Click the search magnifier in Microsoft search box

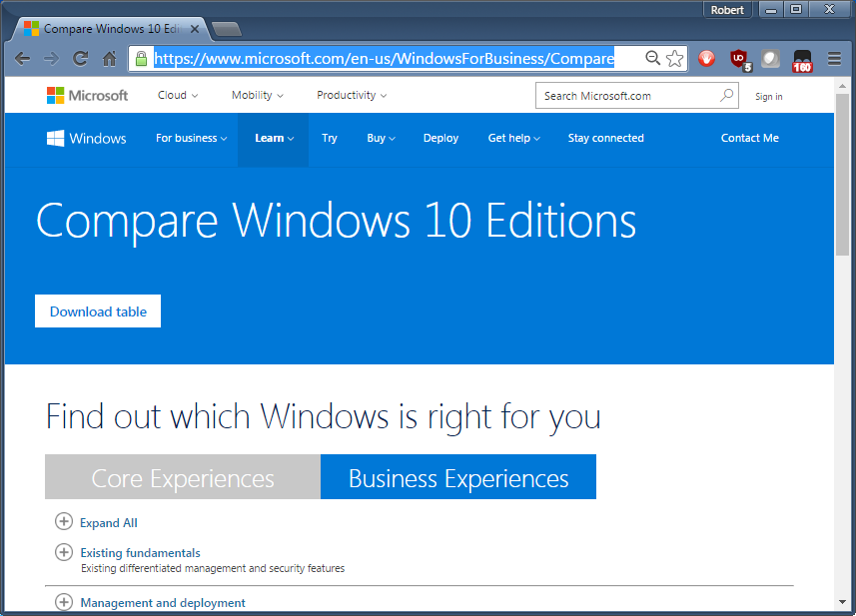(726, 96)
